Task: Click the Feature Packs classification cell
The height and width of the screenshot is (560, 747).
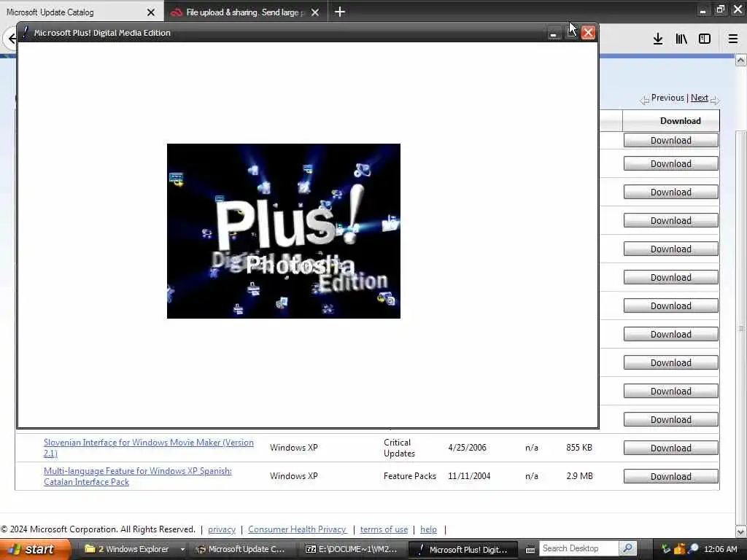Action: tap(410, 476)
